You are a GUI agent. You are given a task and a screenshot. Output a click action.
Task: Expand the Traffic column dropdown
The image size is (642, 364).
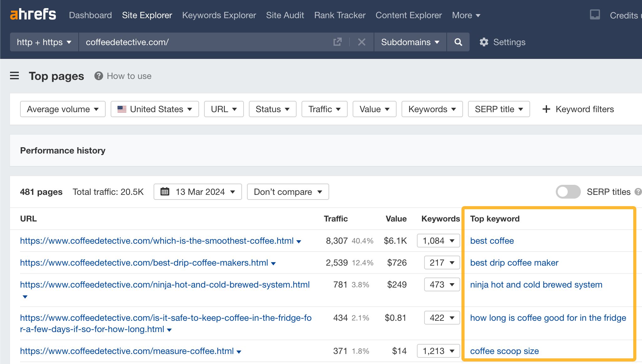point(324,109)
